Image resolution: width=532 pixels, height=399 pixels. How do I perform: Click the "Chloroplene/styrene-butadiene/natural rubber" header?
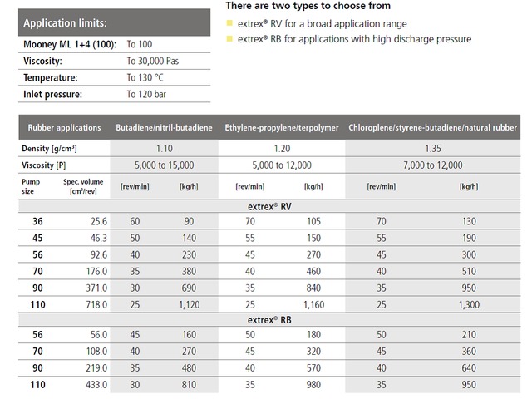433,127
